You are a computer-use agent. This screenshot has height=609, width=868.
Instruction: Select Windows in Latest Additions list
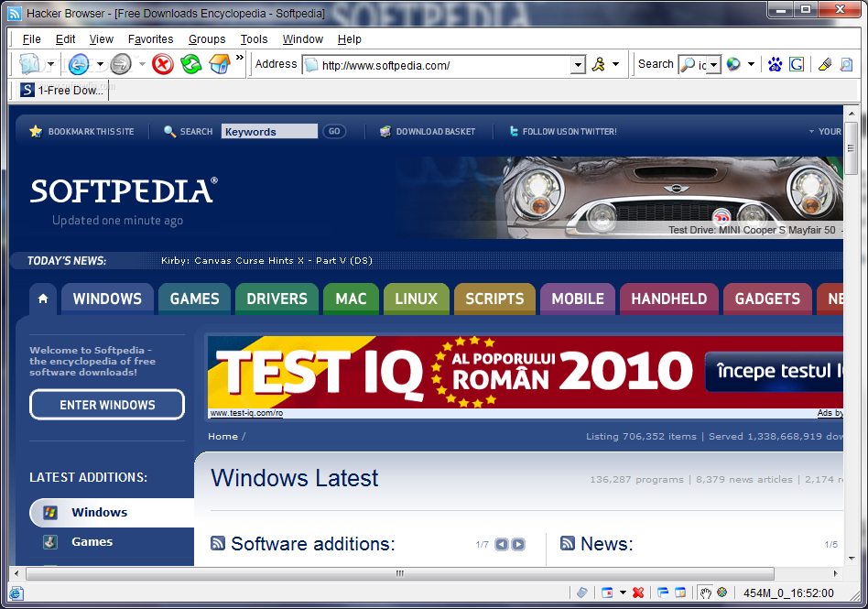click(112, 512)
